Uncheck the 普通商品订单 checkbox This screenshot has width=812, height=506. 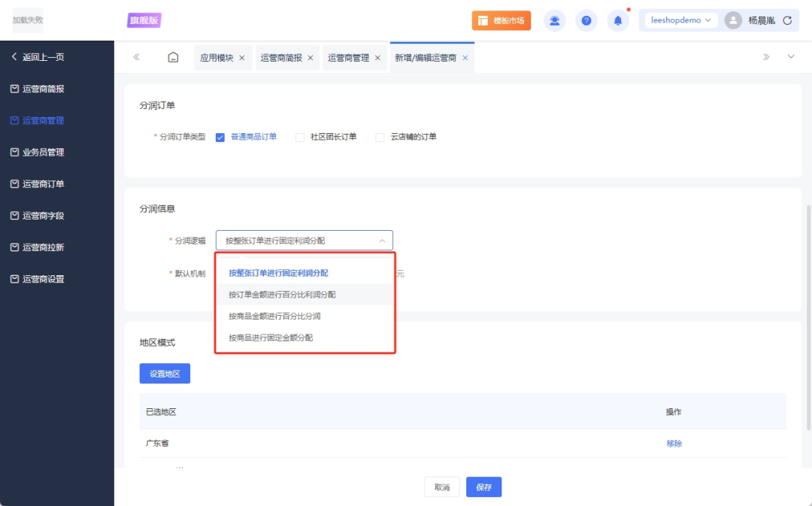pos(220,138)
